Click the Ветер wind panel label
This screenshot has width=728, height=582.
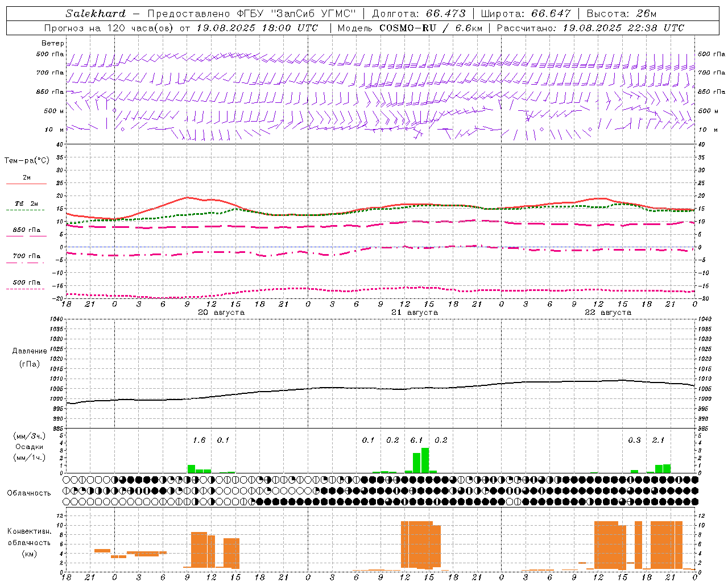[x=53, y=43]
